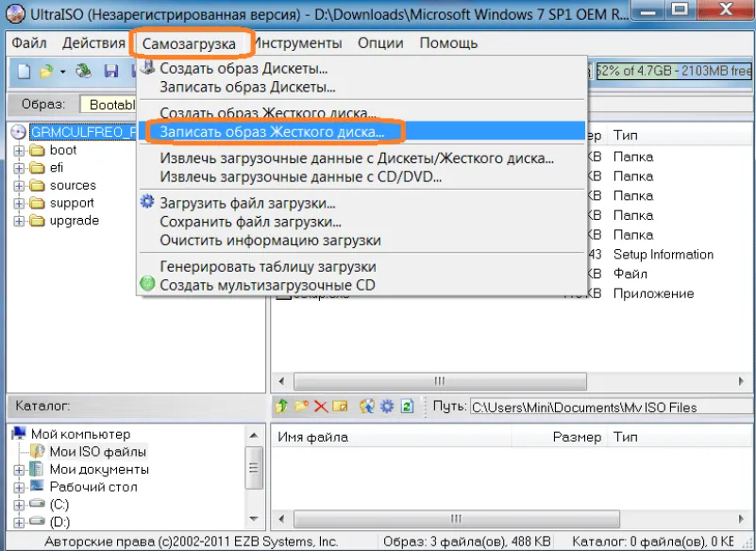
Task: Click the Путь path input field
Action: (604, 408)
